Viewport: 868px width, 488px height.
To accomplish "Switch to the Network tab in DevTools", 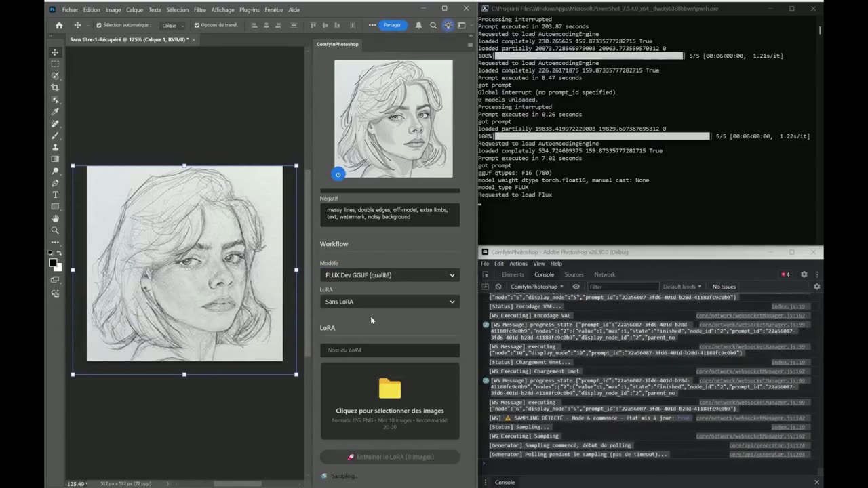I will tap(605, 274).
